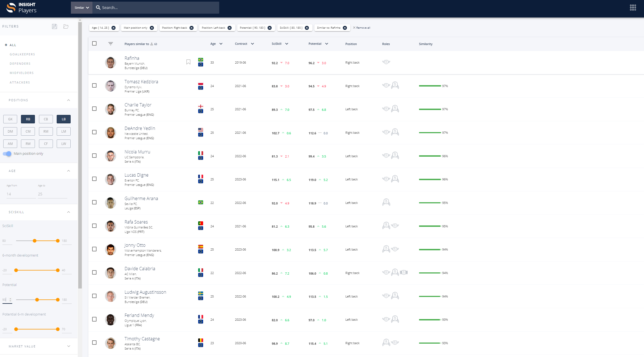
Task: Click Lucas Digne's player avatar
Action: (x=110, y=179)
